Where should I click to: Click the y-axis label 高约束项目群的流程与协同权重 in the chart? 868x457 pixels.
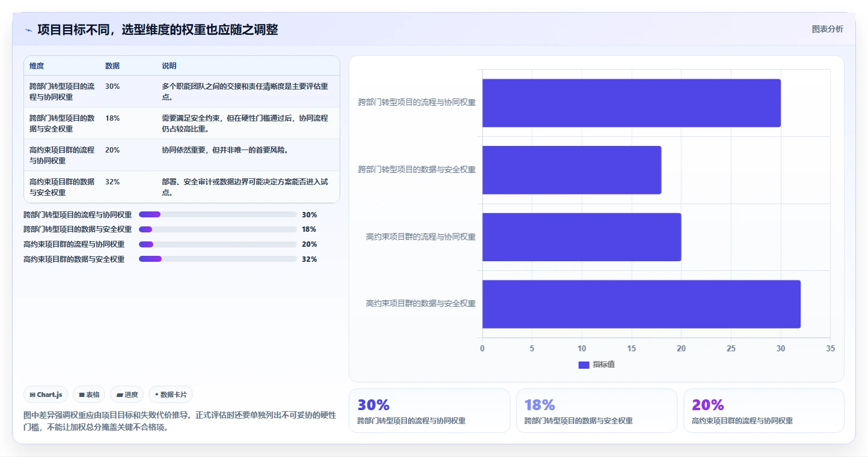coord(421,237)
